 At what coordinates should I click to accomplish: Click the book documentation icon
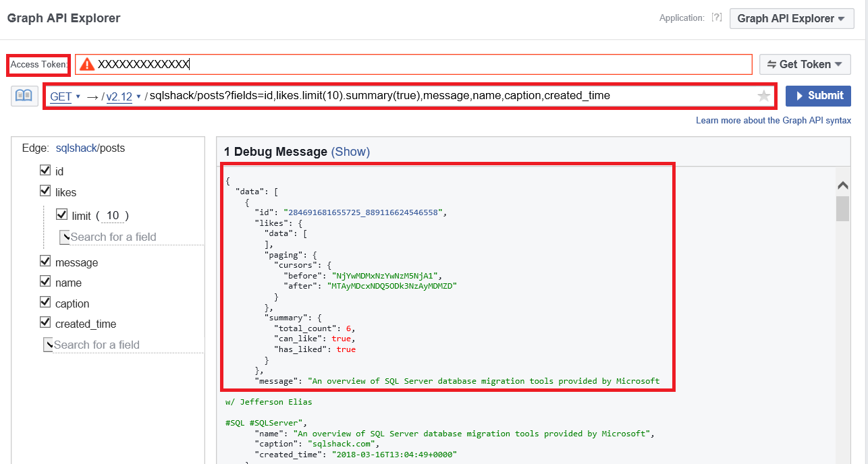click(24, 96)
